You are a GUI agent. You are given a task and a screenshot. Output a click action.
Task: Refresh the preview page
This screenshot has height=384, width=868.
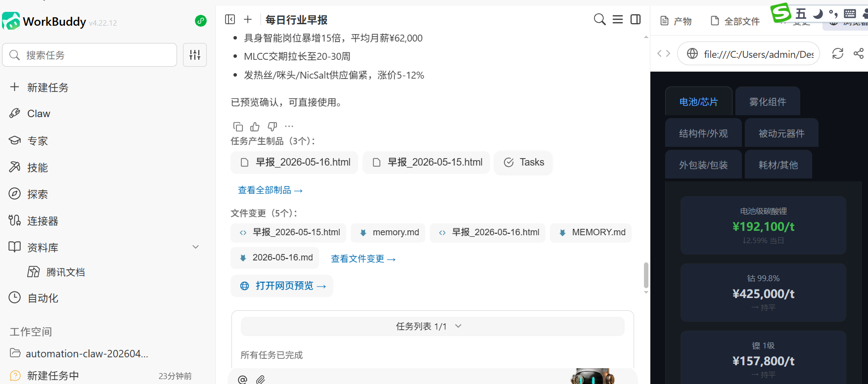click(x=838, y=53)
